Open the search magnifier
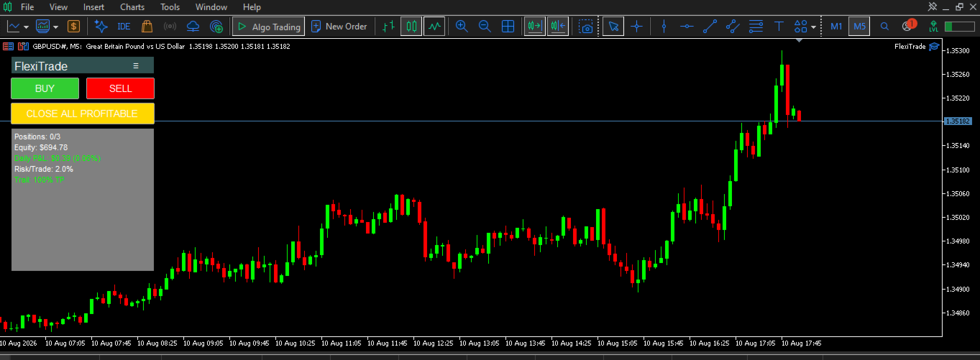The width and height of the screenshot is (980, 360). point(885,27)
